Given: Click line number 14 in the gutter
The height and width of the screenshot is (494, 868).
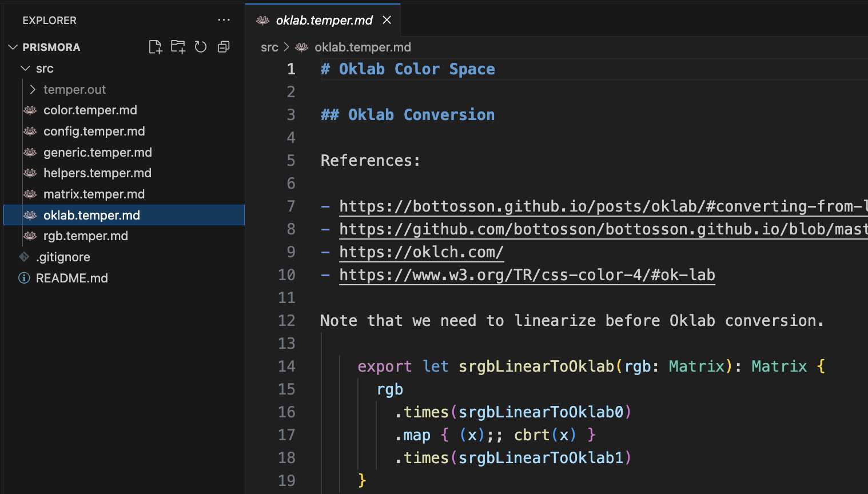Looking at the screenshot, I should (286, 366).
